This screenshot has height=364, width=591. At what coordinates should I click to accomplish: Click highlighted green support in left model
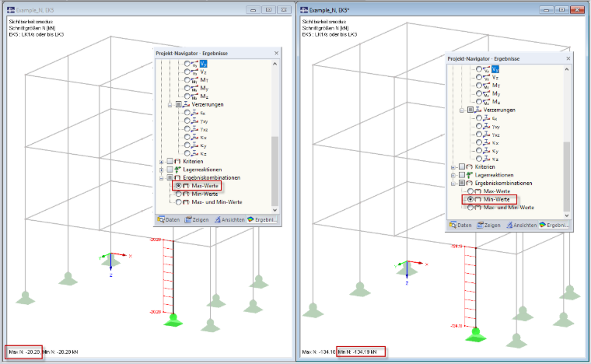pos(173,320)
